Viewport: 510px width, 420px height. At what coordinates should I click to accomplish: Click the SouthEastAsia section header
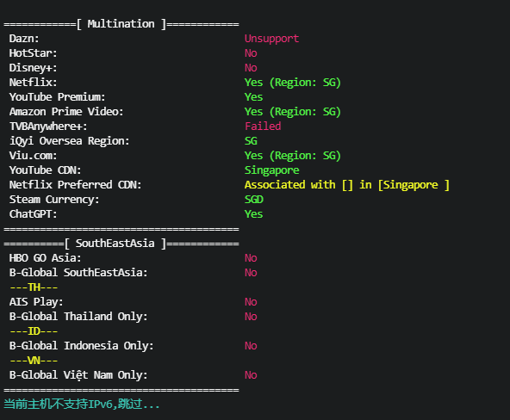click(121, 244)
